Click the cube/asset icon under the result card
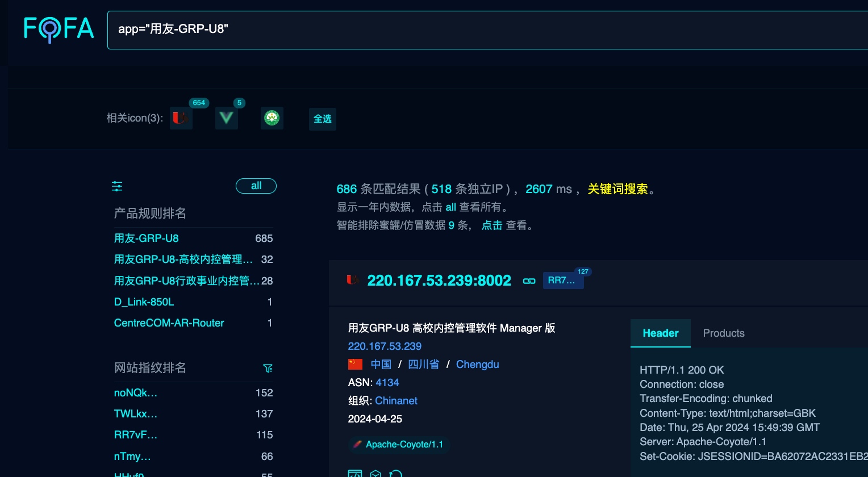 (375, 474)
